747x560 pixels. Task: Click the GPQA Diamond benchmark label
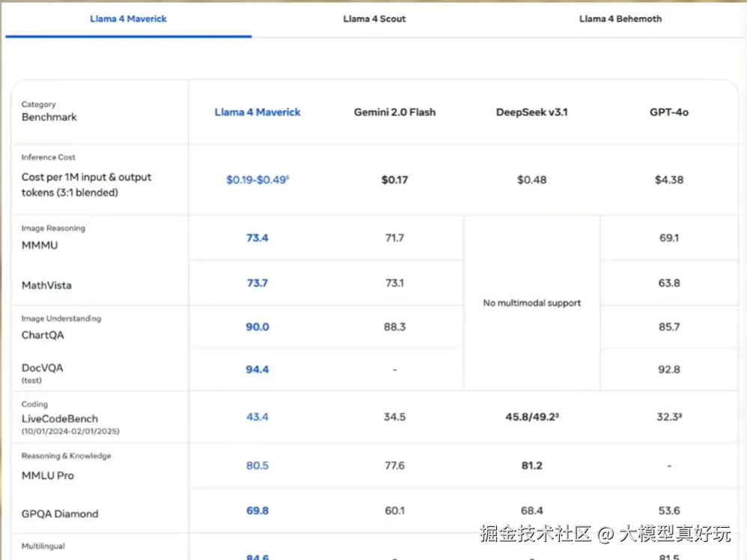(x=60, y=514)
